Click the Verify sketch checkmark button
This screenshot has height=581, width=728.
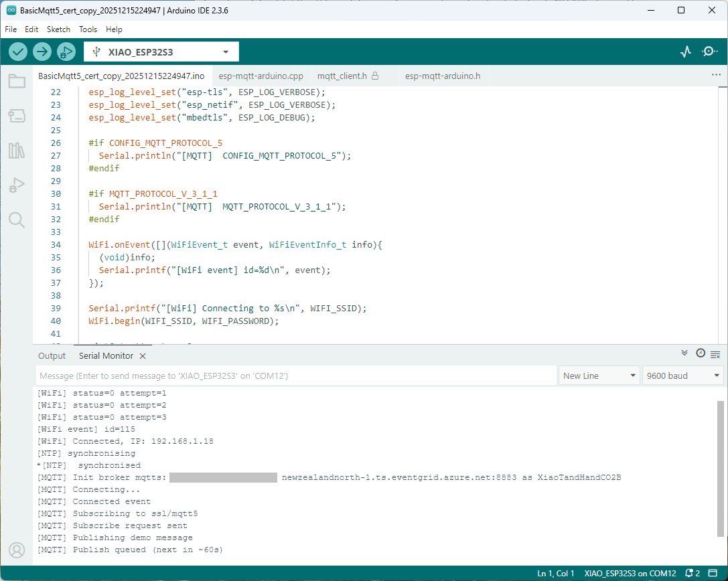click(18, 52)
